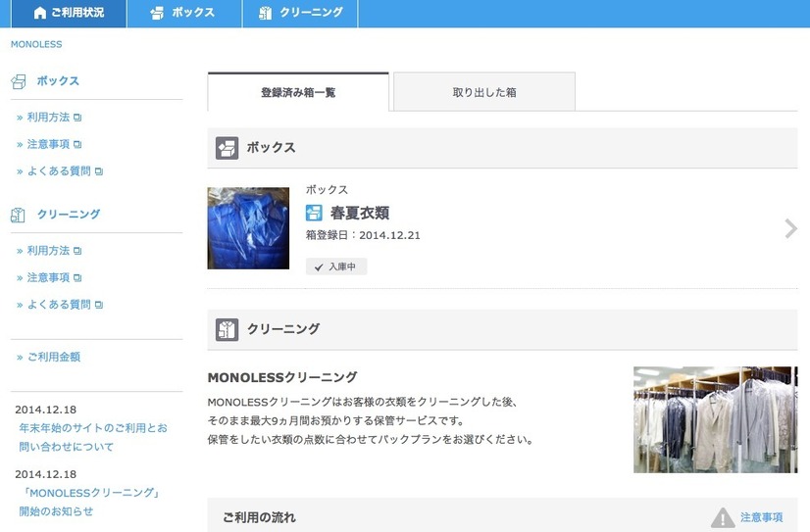Open the ご利用金額 sidebar link
The image size is (810, 532).
pos(54,357)
